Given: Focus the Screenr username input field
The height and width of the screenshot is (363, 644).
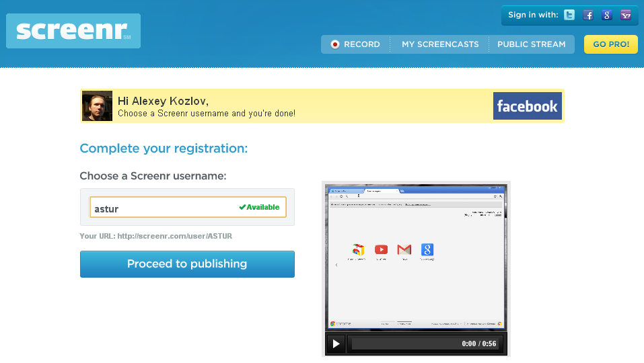Looking at the screenshot, I should pos(188,207).
